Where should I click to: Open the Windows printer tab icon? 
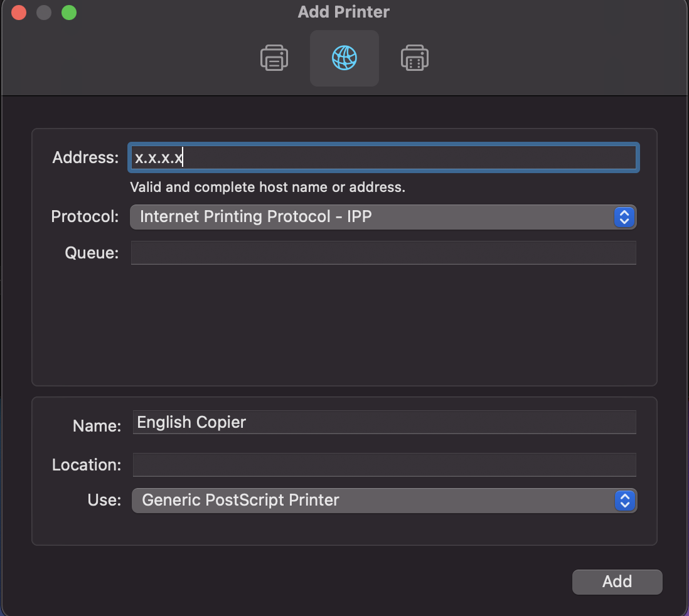pyautogui.click(x=414, y=58)
